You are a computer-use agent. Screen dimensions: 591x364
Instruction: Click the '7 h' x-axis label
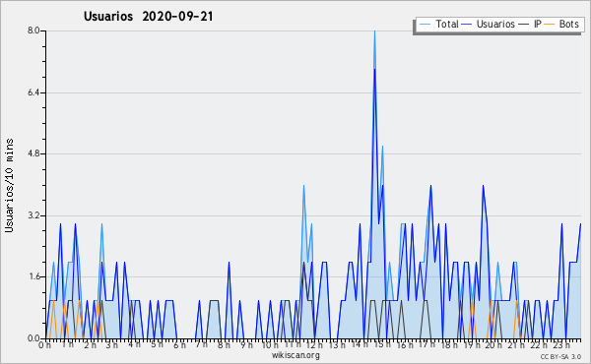click(x=202, y=344)
